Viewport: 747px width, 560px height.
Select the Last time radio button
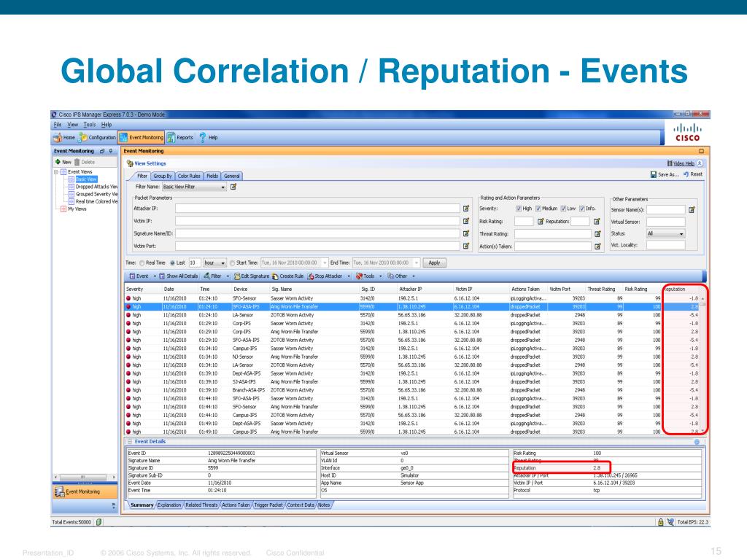pyautogui.click(x=172, y=262)
